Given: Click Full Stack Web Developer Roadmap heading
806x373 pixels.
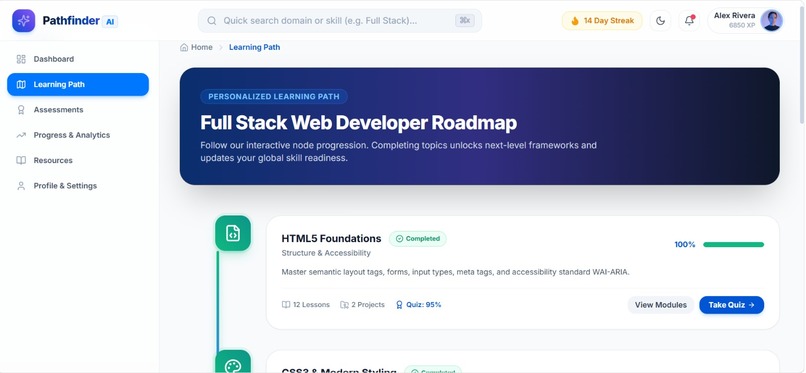Looking at the screenshot, I should click(x=359, y=123).
